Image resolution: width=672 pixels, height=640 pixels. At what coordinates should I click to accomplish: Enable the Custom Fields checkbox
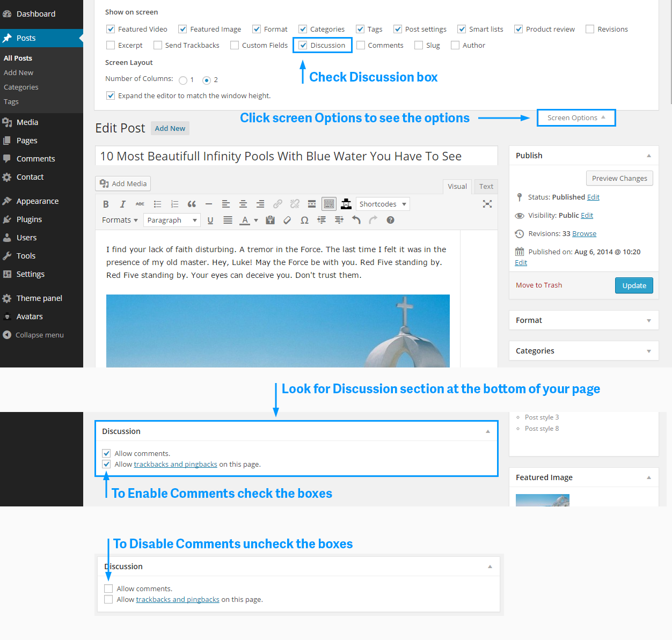235,45
